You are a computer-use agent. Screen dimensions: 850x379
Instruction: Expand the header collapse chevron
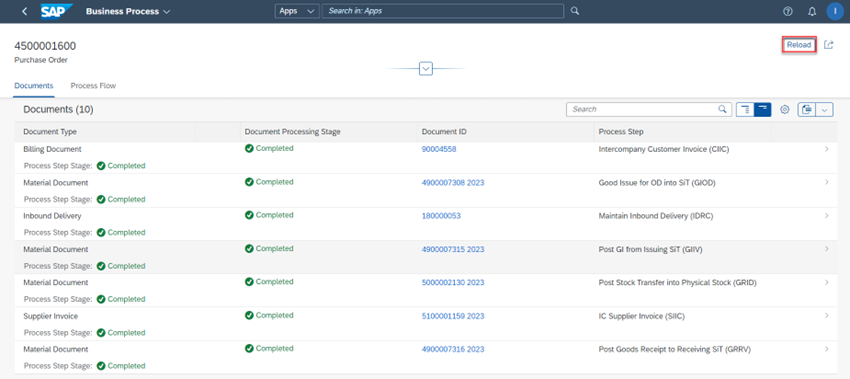(426, 69)
